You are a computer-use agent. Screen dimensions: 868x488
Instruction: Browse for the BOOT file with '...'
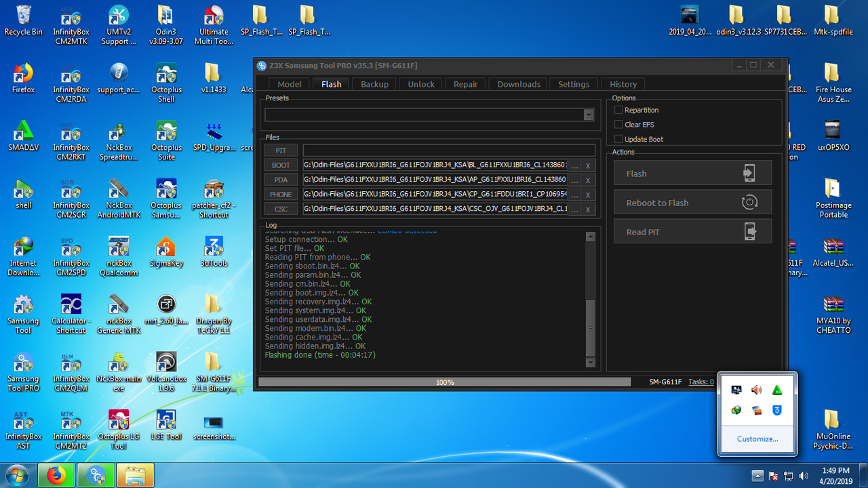(575, 165)
